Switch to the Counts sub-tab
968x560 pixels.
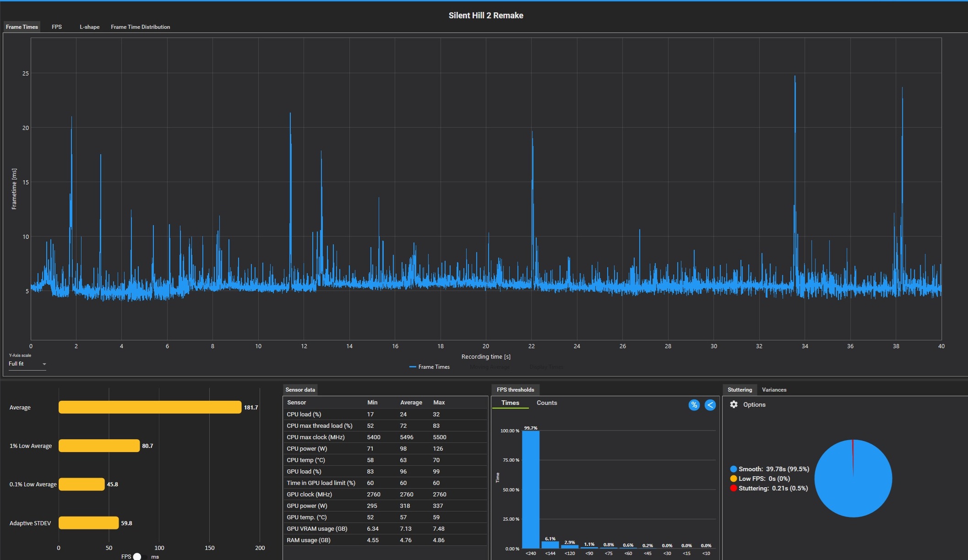coord(547,403)
